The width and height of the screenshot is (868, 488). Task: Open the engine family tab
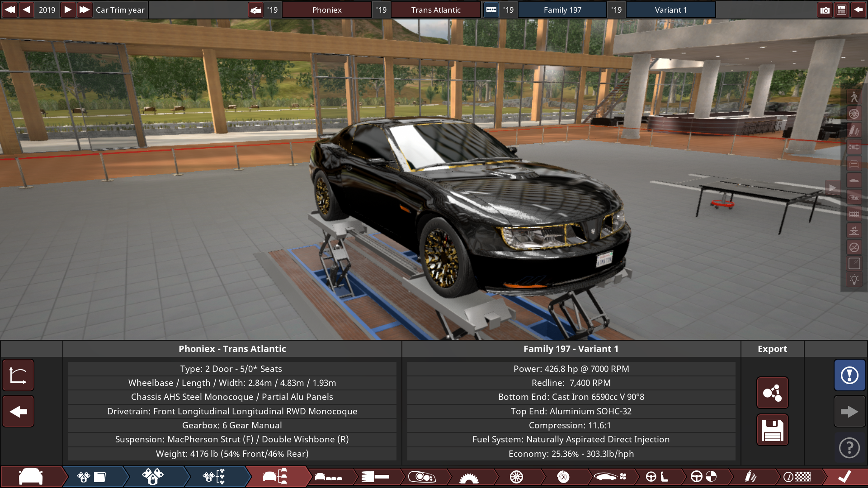click(93, 477)
